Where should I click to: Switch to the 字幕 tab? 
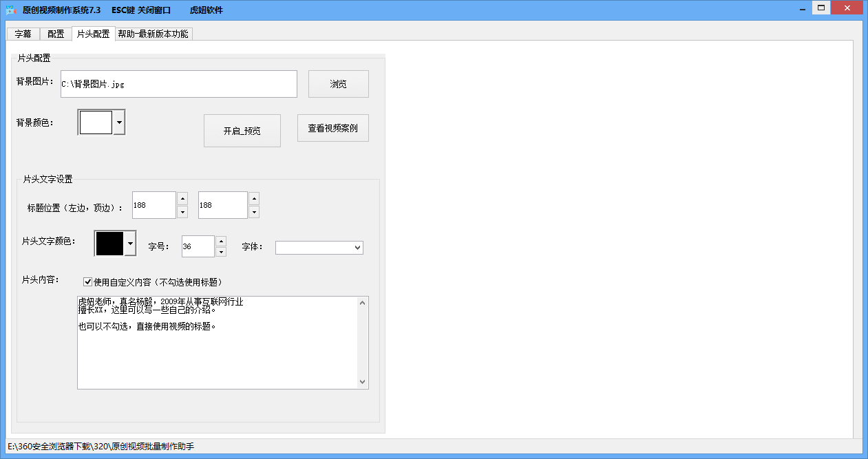pyautogui.click(x=23, y=34)
